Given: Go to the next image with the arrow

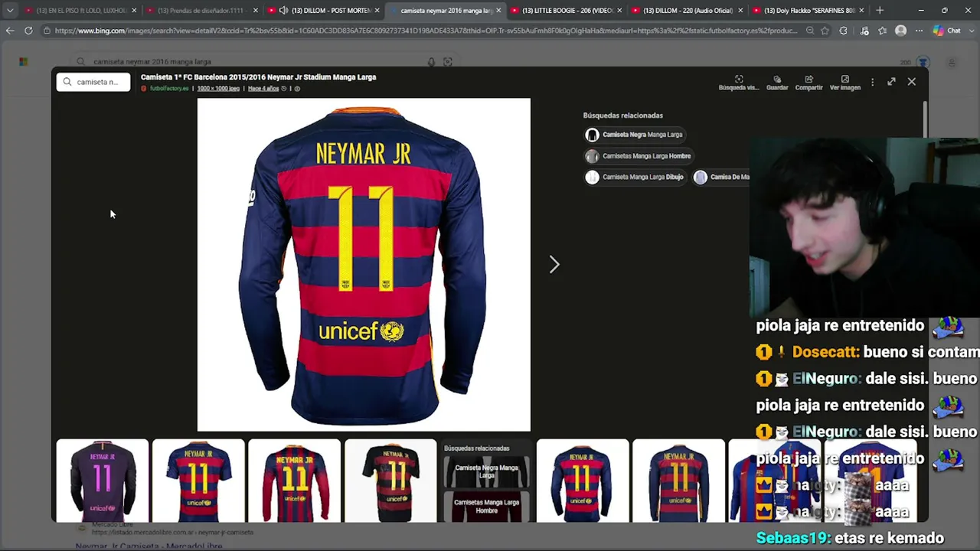Looking at the screenshot, I should pyautogui.click(x=554, y=265).
